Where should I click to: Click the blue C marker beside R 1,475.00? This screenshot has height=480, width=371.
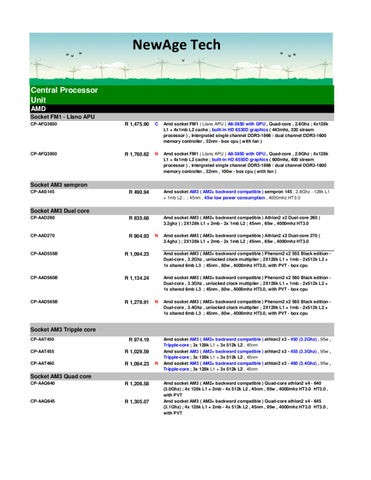click(156, 124)
